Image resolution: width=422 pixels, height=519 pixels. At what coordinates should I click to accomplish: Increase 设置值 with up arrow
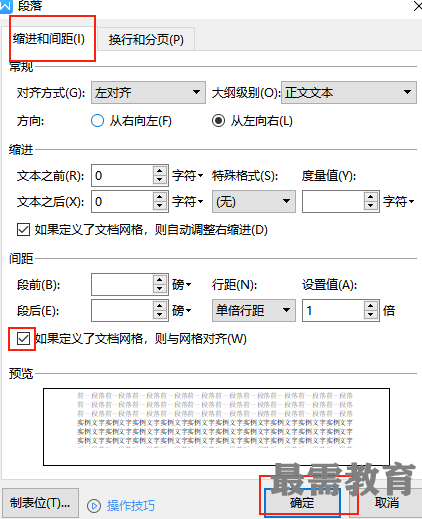(x=371, y=306)
